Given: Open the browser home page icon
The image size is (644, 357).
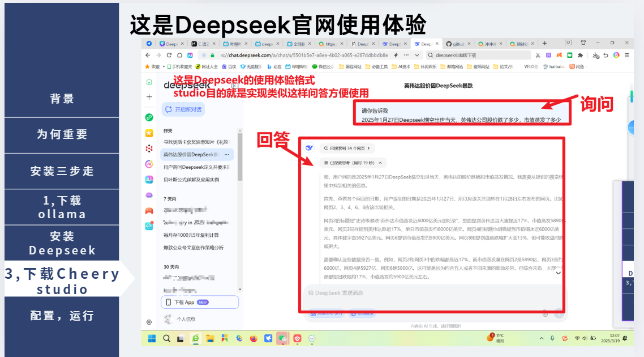Looking at the screenshot, I should tap(179, 55).
